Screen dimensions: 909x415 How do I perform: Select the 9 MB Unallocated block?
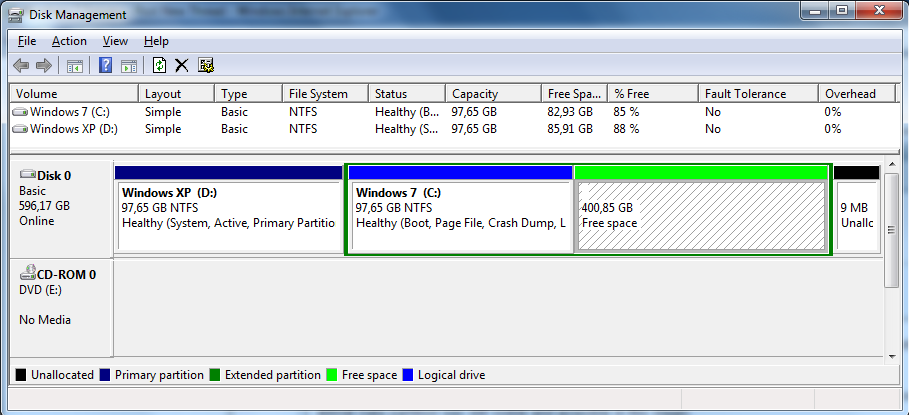(857, 209)
